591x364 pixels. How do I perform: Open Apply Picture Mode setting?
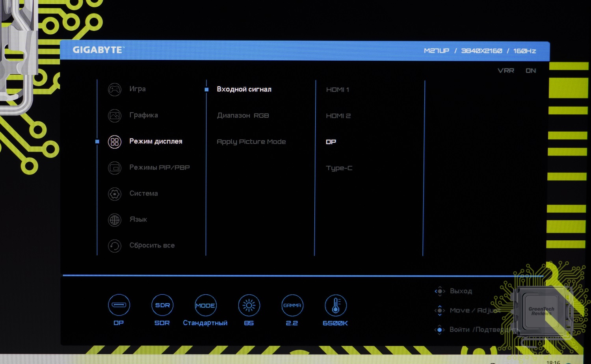tap(251, 142)
